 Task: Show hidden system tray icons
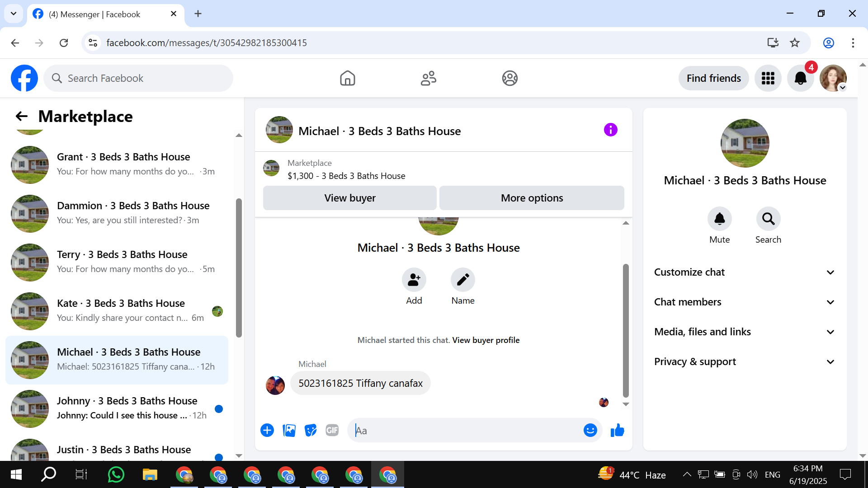[x=687, y=474]
